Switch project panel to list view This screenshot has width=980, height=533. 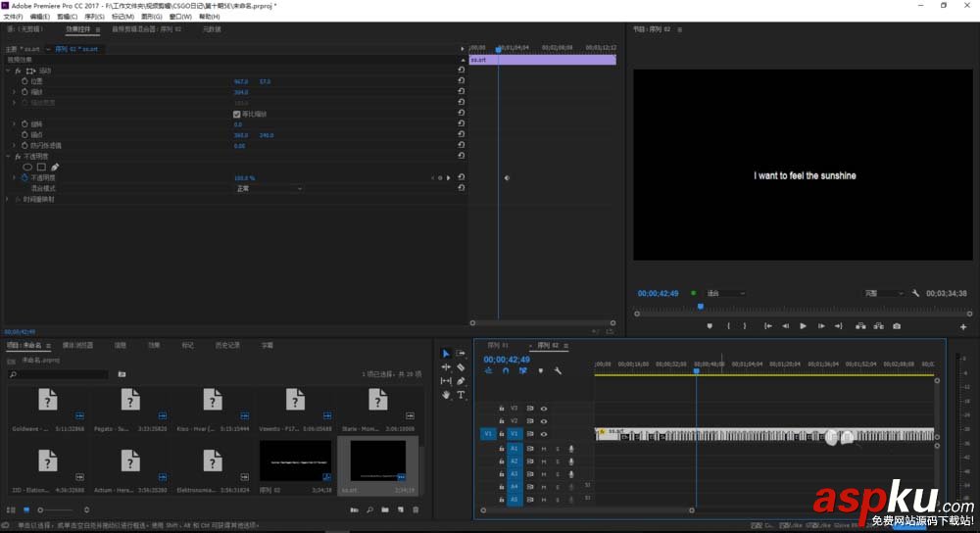pos(11,509)
